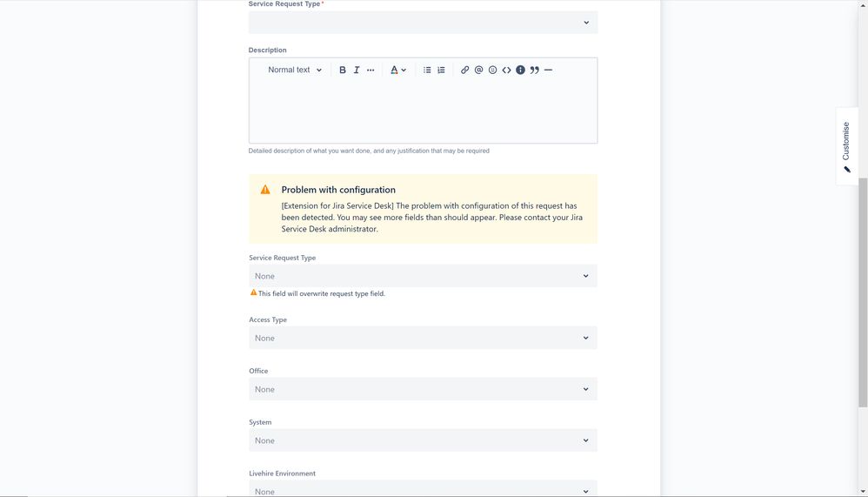This screenshot has height=497, width=868.
Task: Insert a horizontal divider line
Action: click(x=548, y=70)
